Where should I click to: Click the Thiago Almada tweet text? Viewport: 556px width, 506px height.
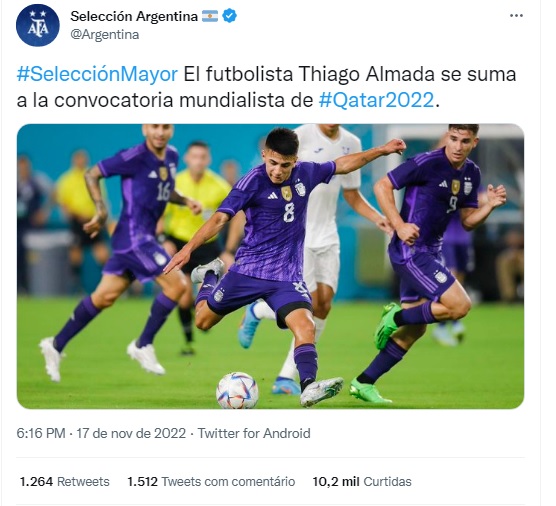266,87
